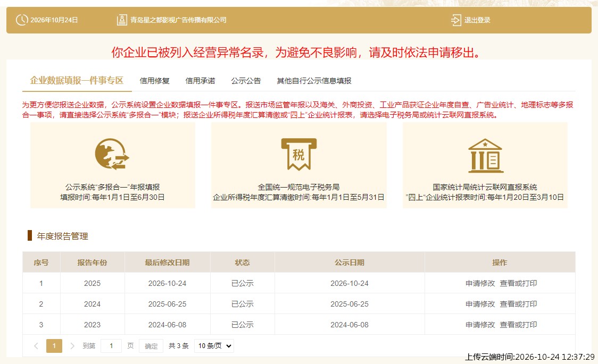Viewport: 598px width, 364px height.
Task: Click 申请修改 for the 2024 report
Action: 480,304
